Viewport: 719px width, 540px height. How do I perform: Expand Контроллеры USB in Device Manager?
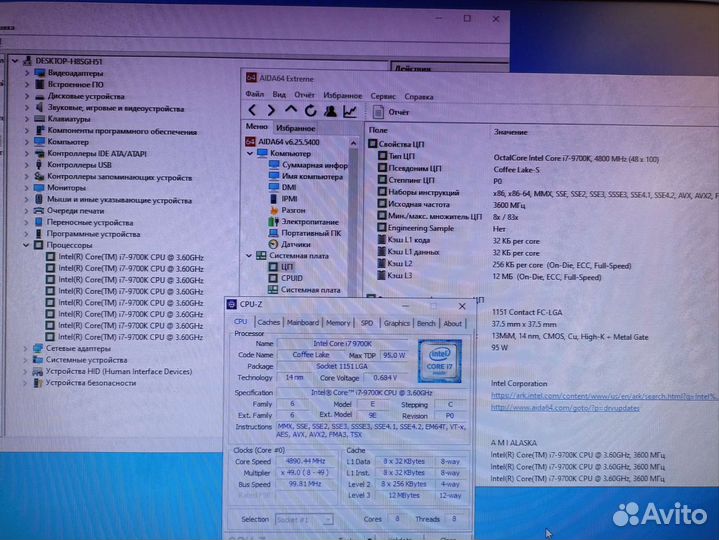27,165
